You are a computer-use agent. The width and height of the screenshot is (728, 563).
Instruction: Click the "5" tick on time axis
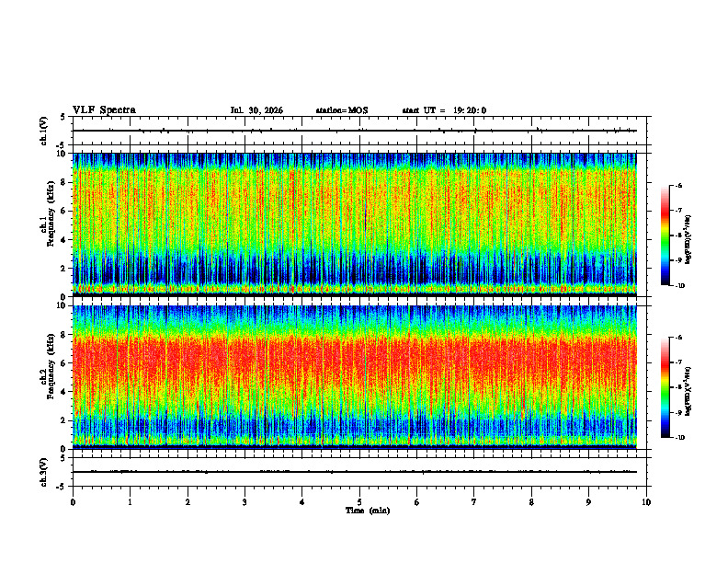[359, 502]
